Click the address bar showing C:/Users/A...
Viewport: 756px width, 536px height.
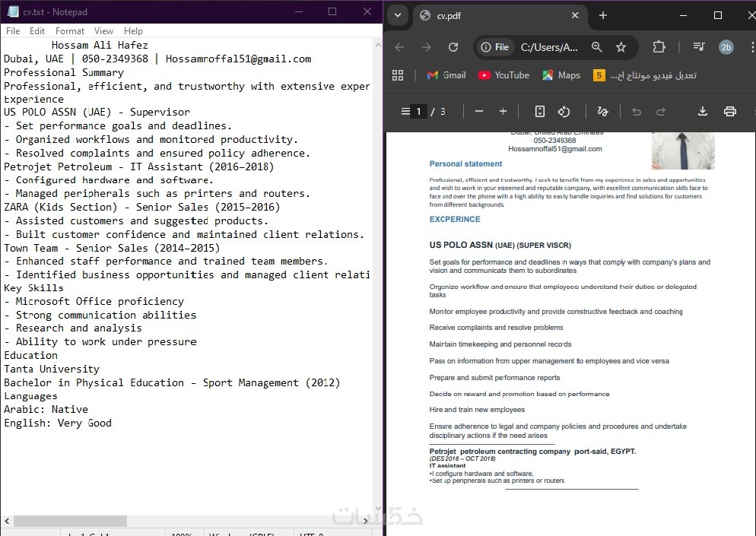[548, 47]
